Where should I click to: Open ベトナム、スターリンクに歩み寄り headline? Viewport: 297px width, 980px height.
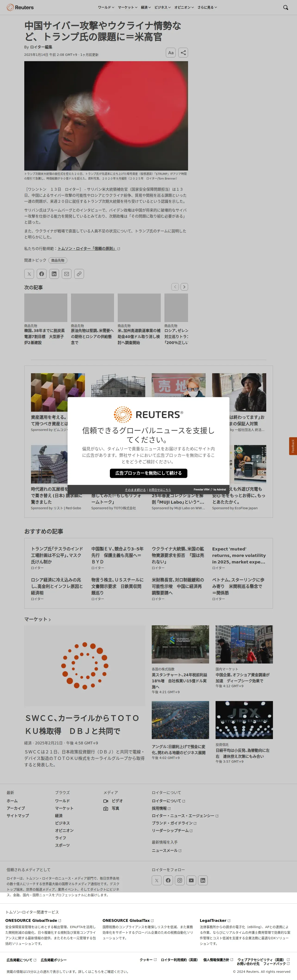(238, 586)
